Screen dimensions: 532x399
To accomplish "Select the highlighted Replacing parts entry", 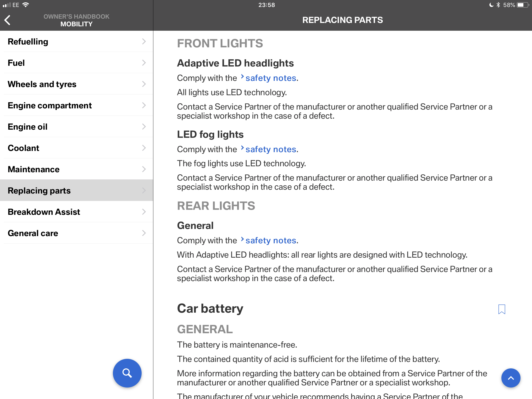I will point(39,191).
